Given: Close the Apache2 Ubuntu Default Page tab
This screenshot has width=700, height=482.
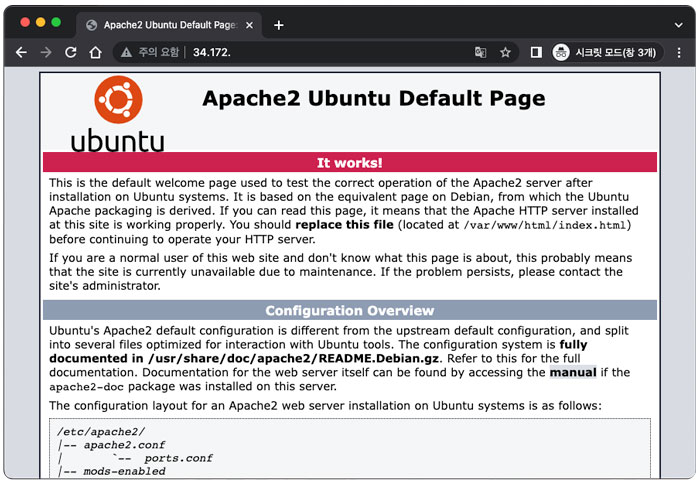Looking at the screenshot, I should click(250, 25).
